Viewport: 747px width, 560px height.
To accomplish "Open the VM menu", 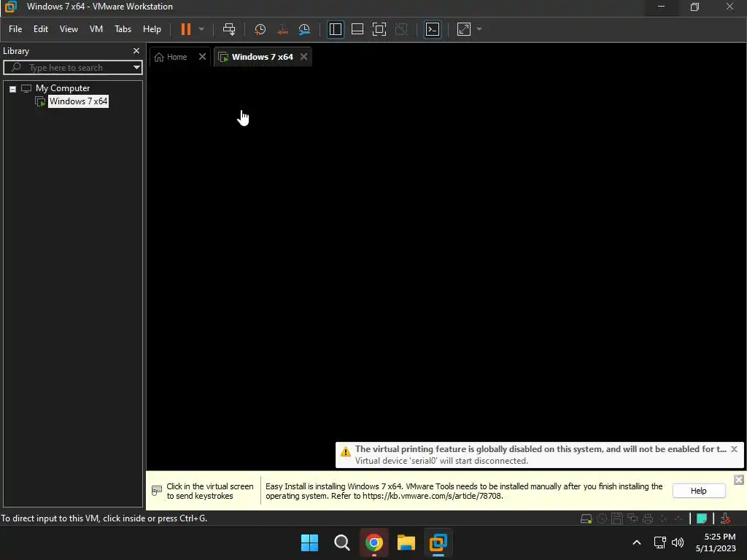I will (96, 29).
